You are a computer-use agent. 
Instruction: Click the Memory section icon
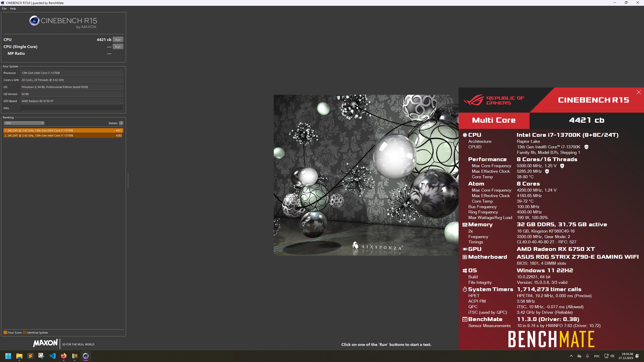click(x=465, y=224)
